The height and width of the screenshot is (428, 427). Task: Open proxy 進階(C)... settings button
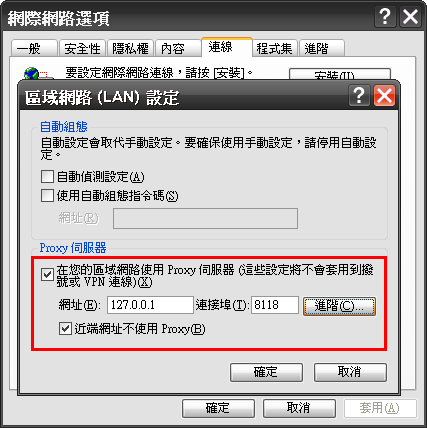tap(339, 306)
